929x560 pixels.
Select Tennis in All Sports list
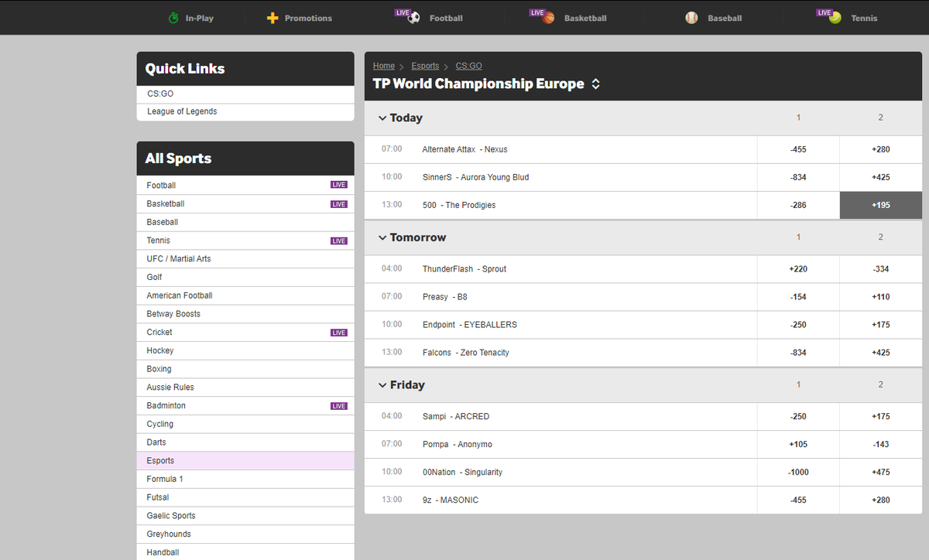coord(245,241)
